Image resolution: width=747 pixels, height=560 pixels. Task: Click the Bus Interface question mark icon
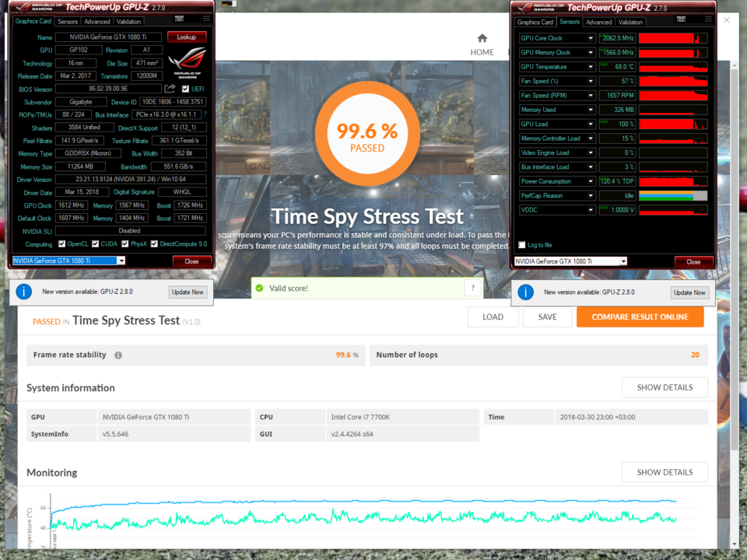pos(205,115)
